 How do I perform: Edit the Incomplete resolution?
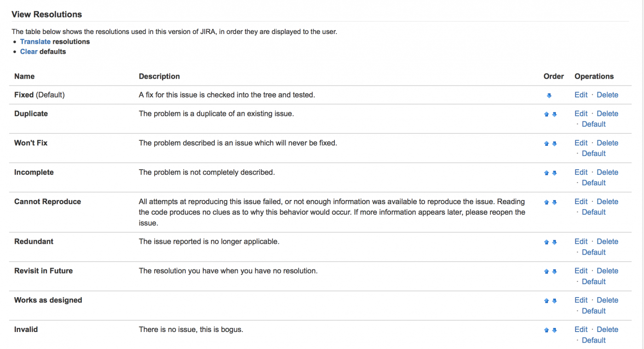[581, 172]
